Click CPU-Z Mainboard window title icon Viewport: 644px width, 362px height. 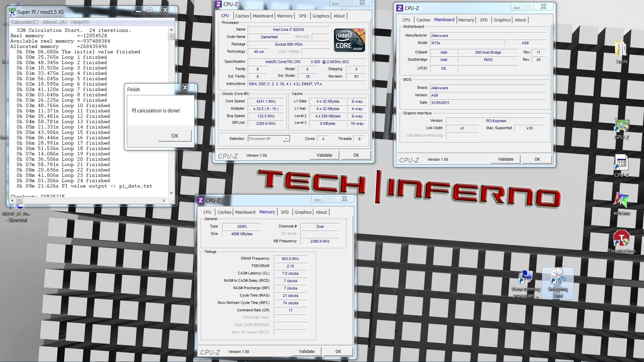(399, 8)
